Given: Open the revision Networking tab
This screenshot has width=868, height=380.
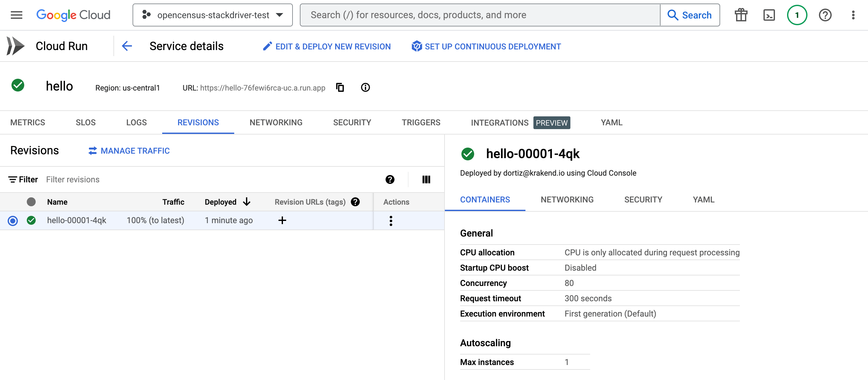Looking at the screenshot, I should coord(567,200).
